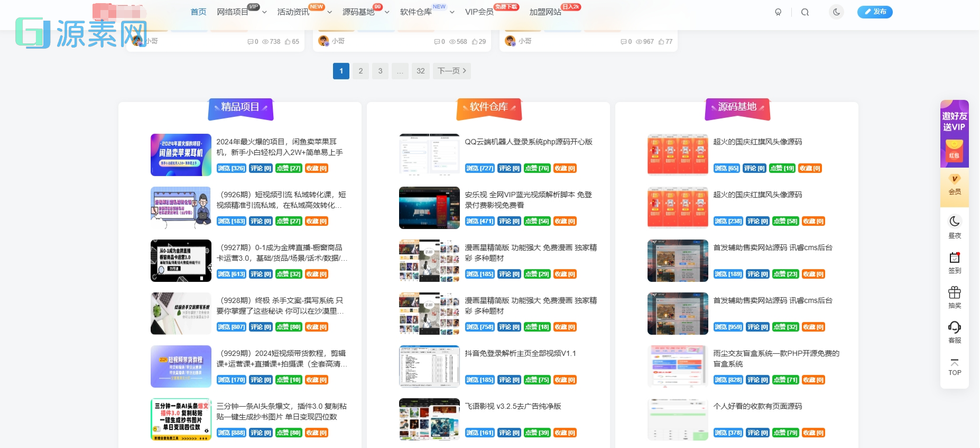Open thumbnail for 闲鱼卖苹果耳机 project
The width and height of the screenshot is (980, 448).
181,155
